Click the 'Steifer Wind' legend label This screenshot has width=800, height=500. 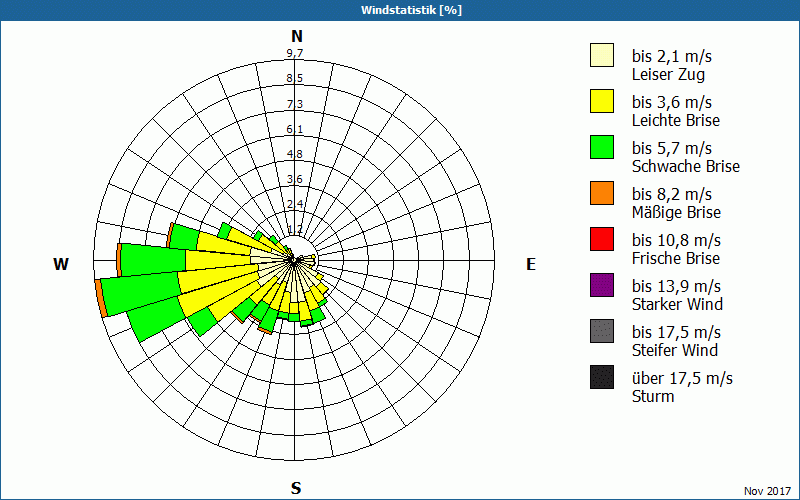675,350
